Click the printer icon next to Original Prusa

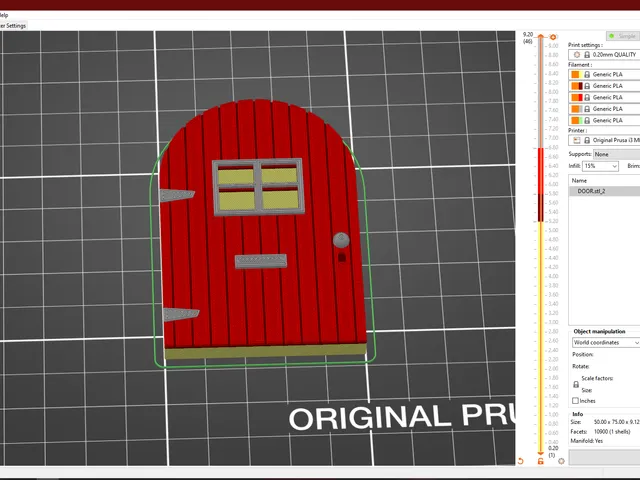click(x=577, y=140)
